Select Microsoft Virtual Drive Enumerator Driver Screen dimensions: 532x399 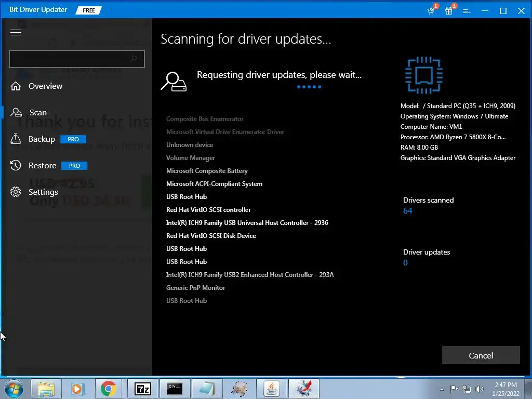[x=225, y=131]
